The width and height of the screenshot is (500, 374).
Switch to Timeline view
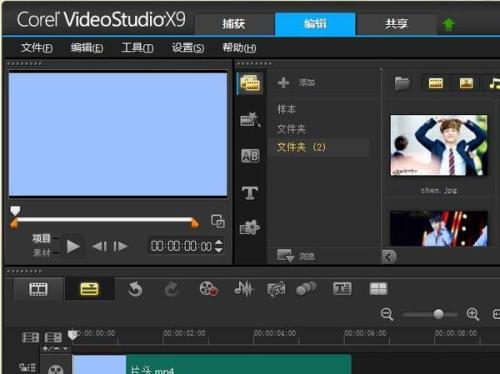[89, 289]
